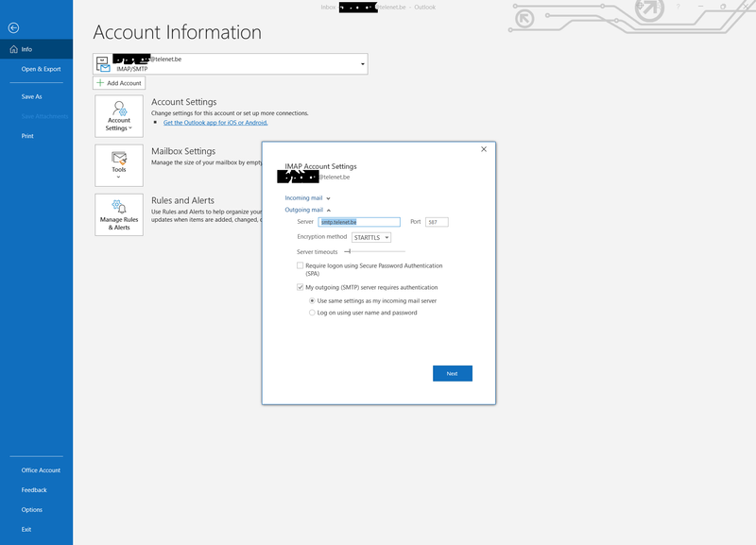Viewport: 756px width, 545px height.
Task: Open Get the Outlook app link
Action: click(215, 123)
